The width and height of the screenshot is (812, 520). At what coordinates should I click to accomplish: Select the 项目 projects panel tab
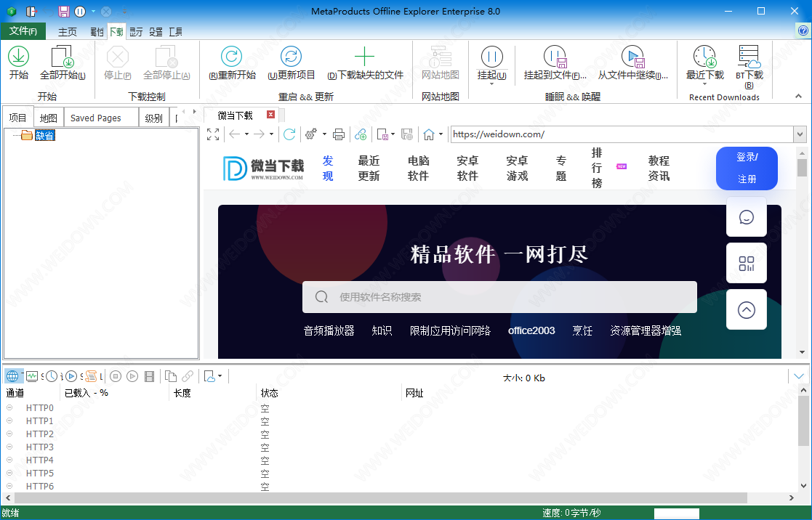click(17, 118)
